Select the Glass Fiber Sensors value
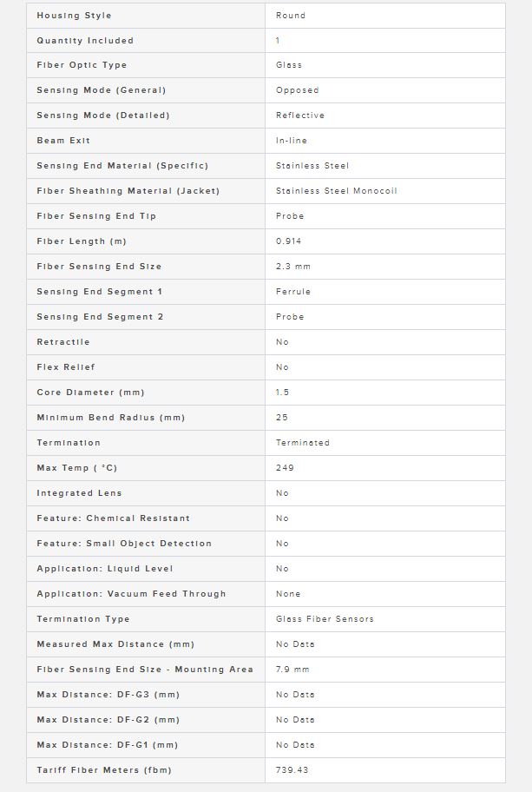 325,619
